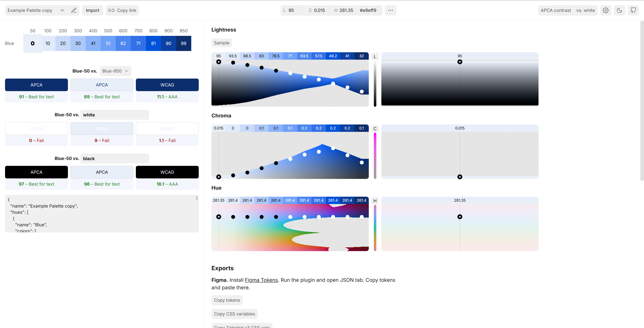Viewport: 644px width, 328px height.
Task: Select the Blue hue row label
Action: (10, 43)
